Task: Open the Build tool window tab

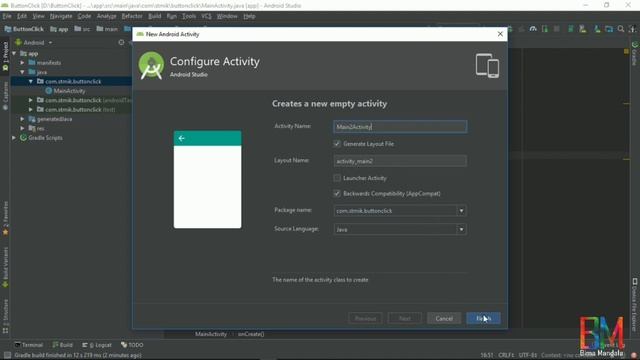Action: tap(62, 345)
